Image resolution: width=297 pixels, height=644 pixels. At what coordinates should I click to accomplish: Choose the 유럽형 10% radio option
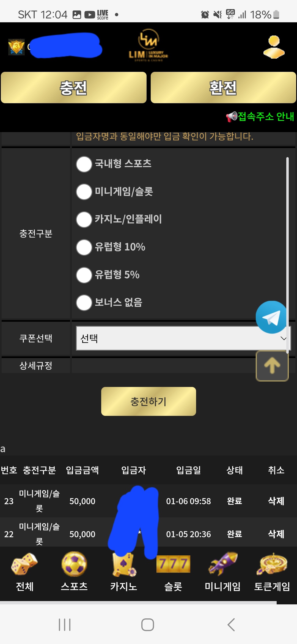click(84, 247)
